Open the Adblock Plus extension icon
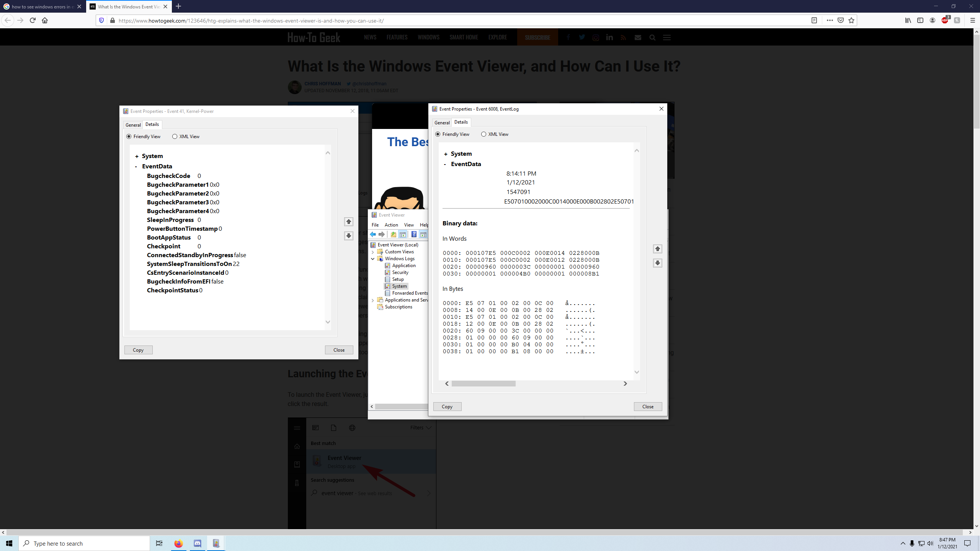This screenshot has width=980, height=551. pos(945,20)
